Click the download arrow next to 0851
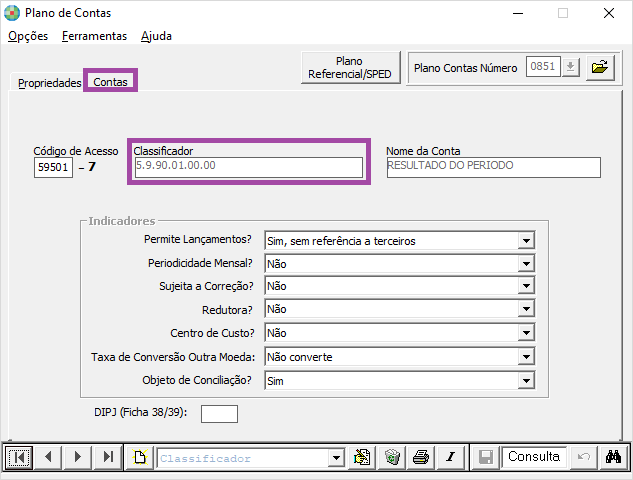The width and height of the screenshot is (633, 480). tap(570, 67)
